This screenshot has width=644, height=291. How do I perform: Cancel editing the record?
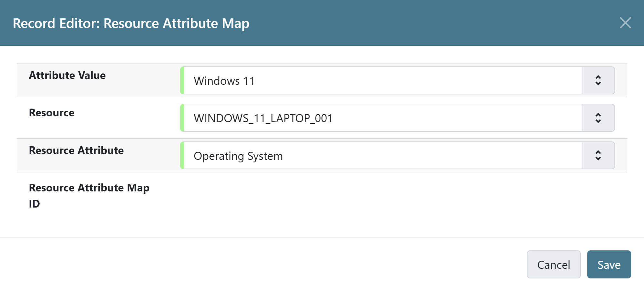coord(554,264)
